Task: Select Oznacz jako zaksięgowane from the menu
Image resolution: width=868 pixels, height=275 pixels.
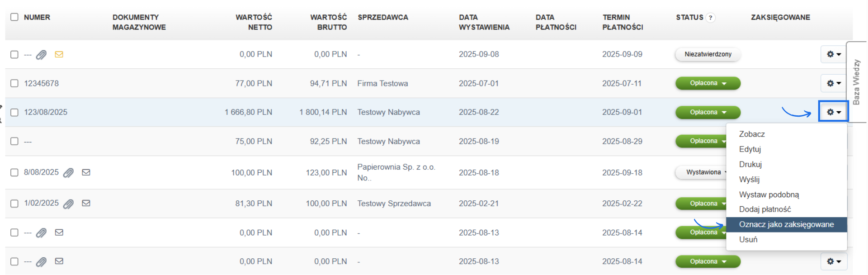Action: coord(786,224)
